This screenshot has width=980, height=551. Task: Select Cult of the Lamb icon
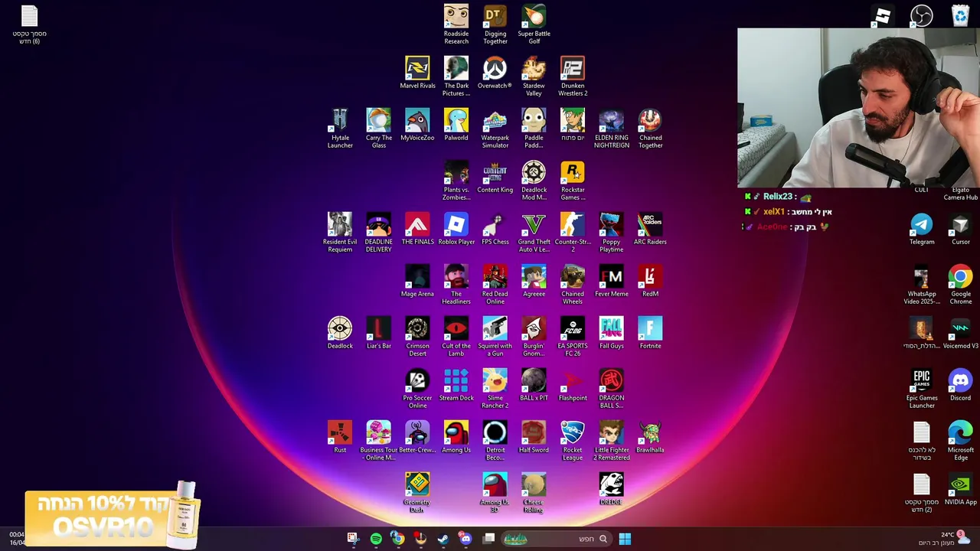[x=456, y=336]
